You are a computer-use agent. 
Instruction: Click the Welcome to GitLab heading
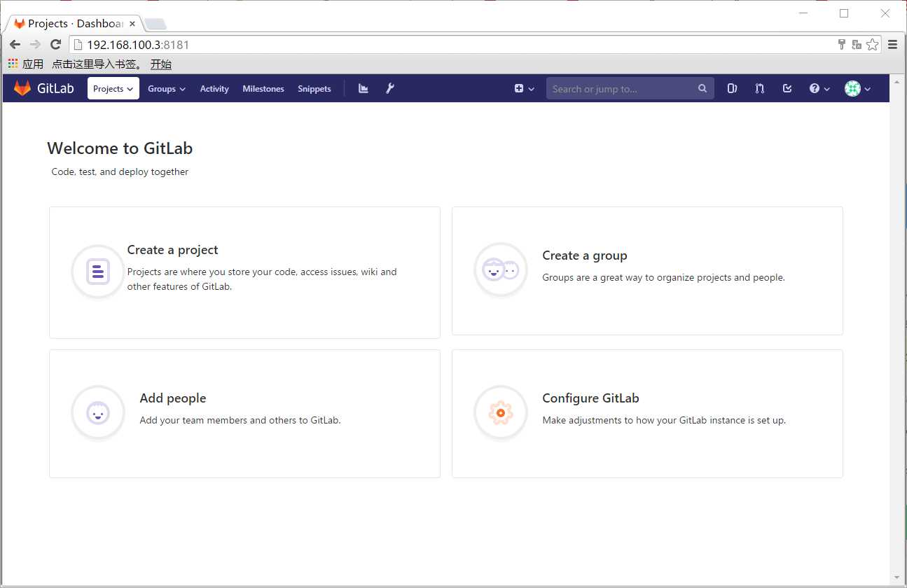(120, 148)
